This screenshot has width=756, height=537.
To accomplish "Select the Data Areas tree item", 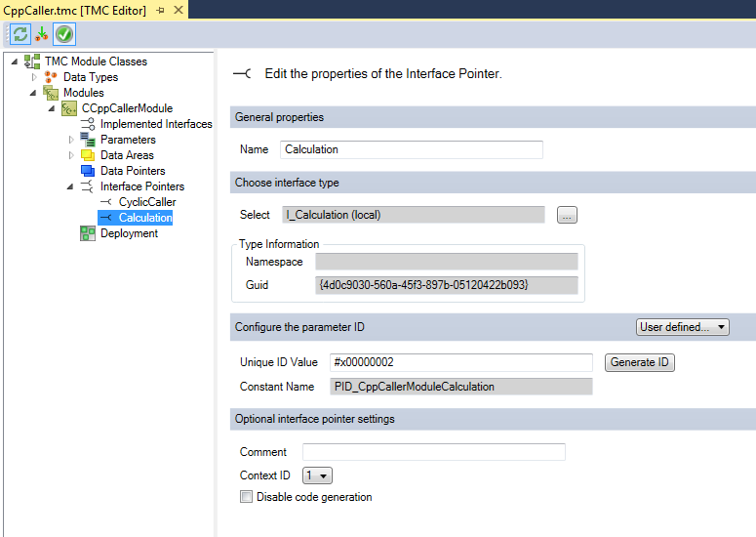I will pos(127,155).
